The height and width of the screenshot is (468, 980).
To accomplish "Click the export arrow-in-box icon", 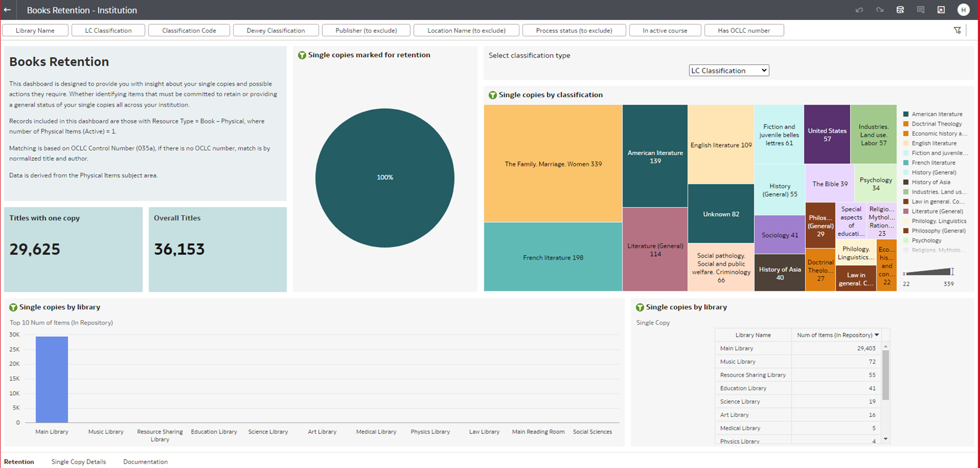I will click(941, 10).
